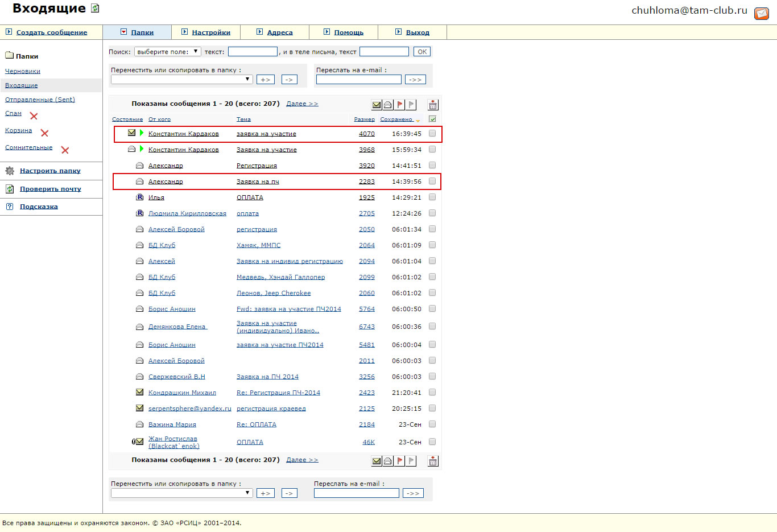777x532 pixels.
Task: Sort messages by the Сохранено column
Action: (396, 119)
